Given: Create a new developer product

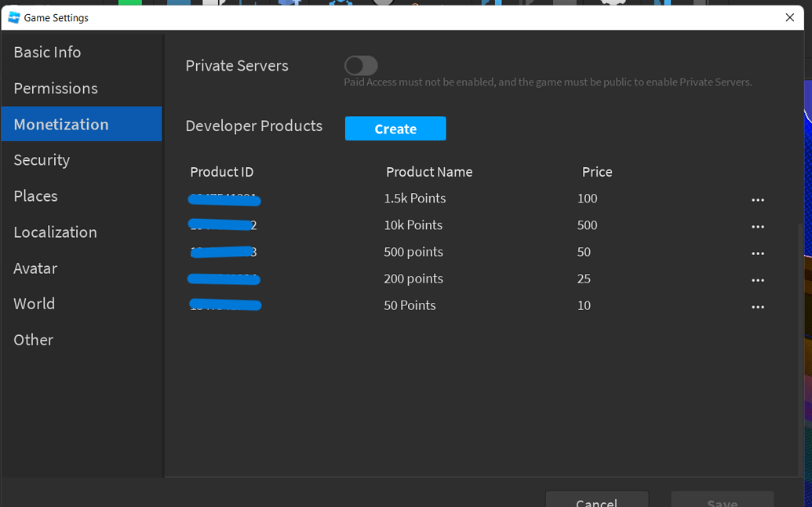Looking at the screenshot, I should click(x=395, y=128).
